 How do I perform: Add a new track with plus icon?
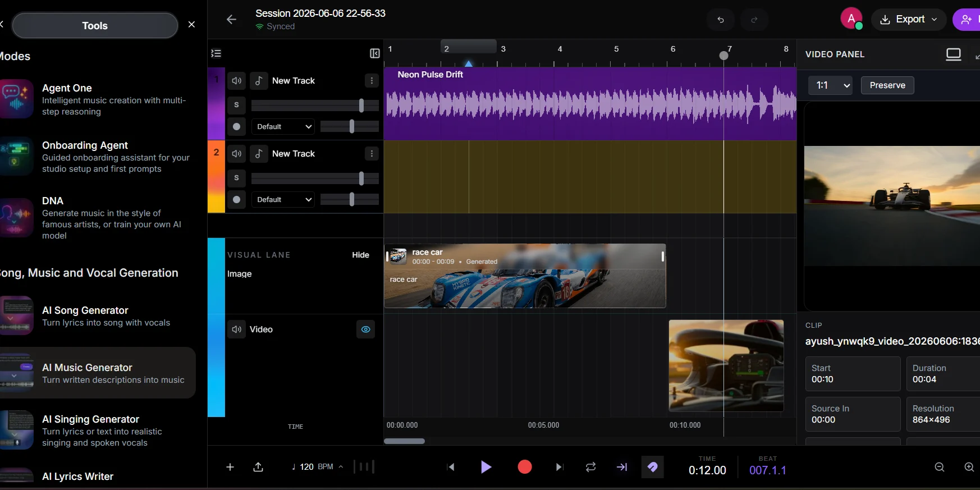(x=230, y=467)
